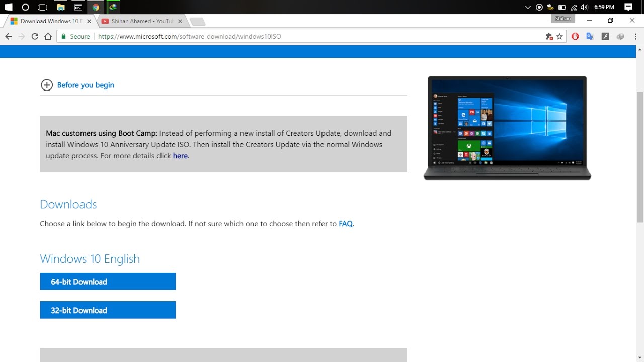Open Cortana search circle

tap(26, 7)
